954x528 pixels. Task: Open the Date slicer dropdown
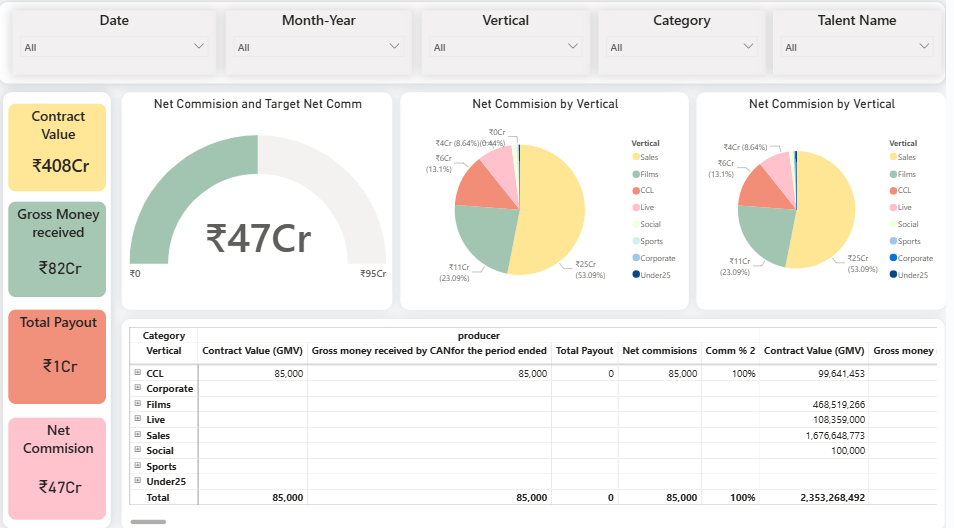[x=198, y=46]
